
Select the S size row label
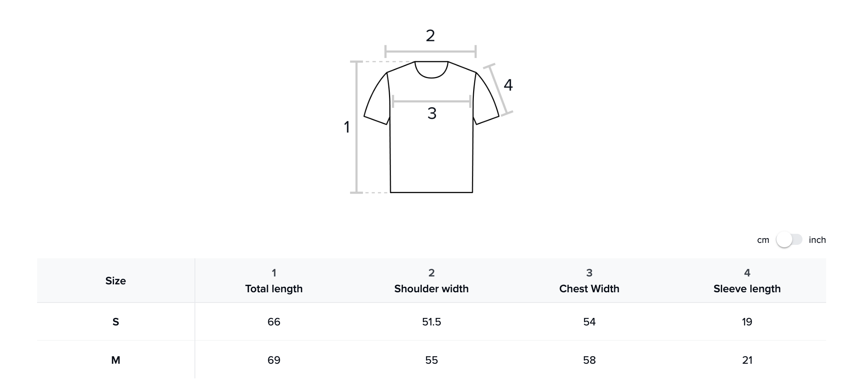pyautogui.click(x=116, y=322)
